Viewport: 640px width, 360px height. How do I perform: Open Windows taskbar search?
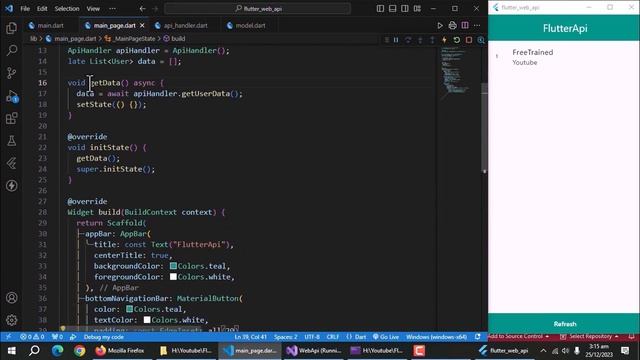point(34,351)
